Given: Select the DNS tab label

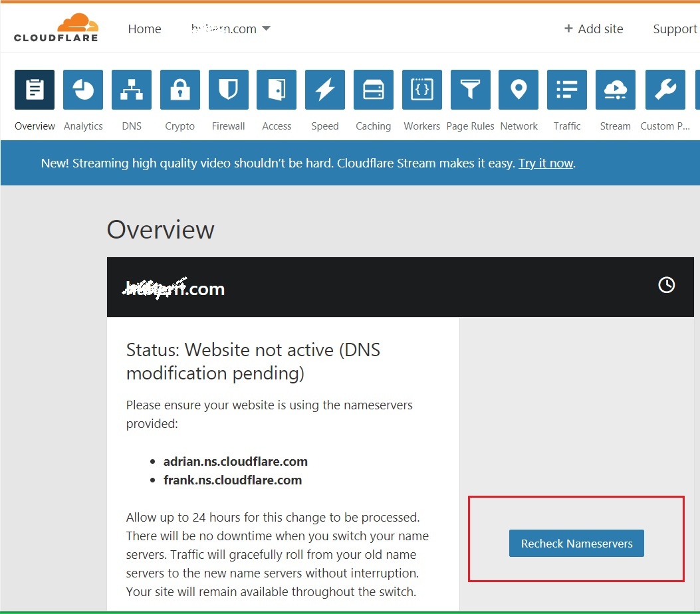Looking at the screenshot, I should point(132,126).
